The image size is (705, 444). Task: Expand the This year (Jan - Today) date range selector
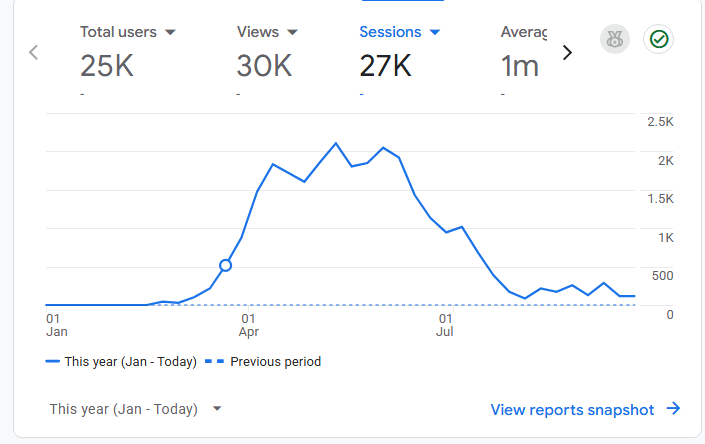click(135, 409)
